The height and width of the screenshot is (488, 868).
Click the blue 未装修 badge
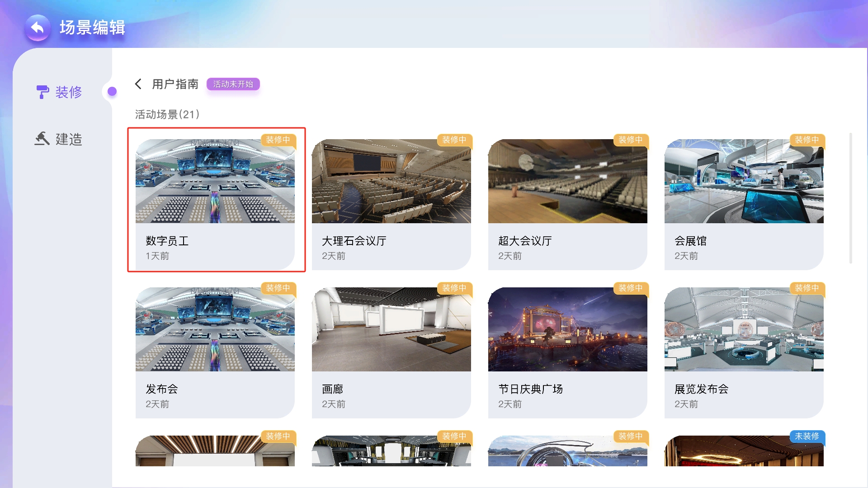point(807,436)
